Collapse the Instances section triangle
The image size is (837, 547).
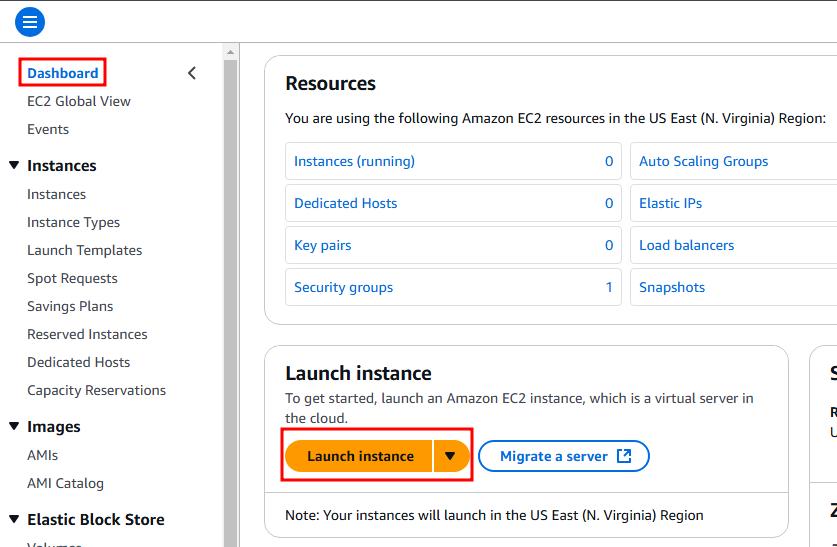pos(14,165)
